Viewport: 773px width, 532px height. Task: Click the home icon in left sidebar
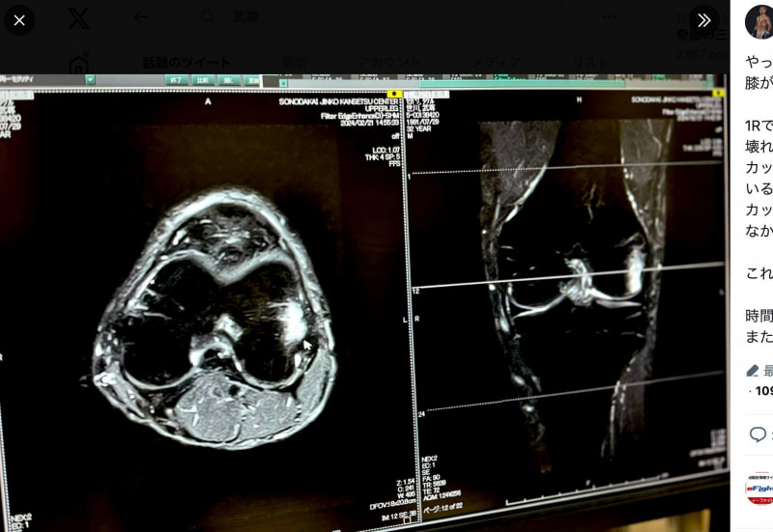(79, 64)
